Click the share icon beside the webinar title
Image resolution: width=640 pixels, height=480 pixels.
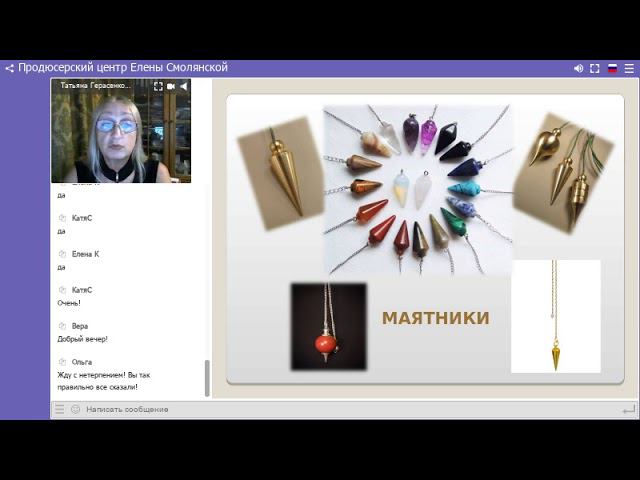(9, 69)
